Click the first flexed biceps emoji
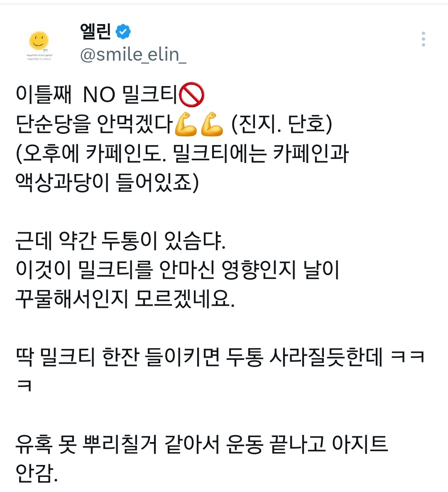This screenshot has width=448, height=492. point(185,124)
